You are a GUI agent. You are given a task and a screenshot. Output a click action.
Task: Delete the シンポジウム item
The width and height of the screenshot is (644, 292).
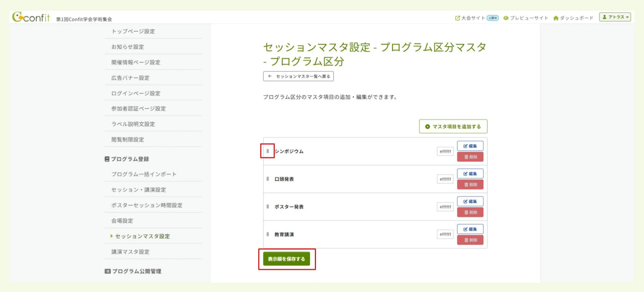tap(470, 157)
